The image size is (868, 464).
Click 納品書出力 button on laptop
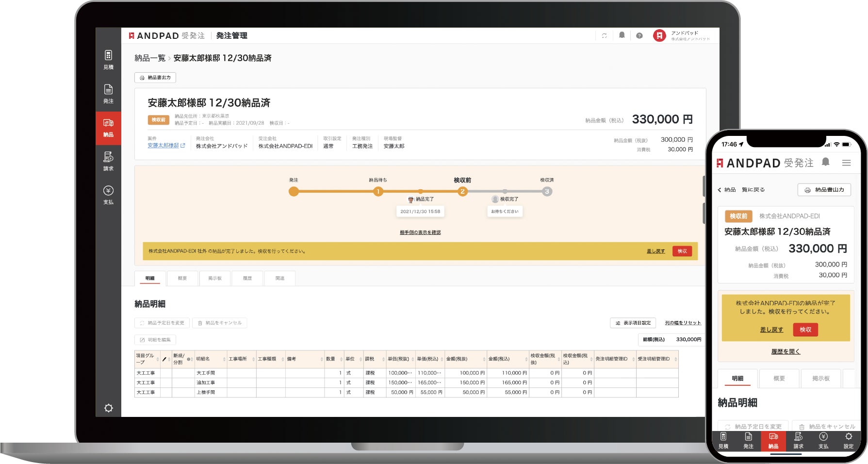[155, 78]
